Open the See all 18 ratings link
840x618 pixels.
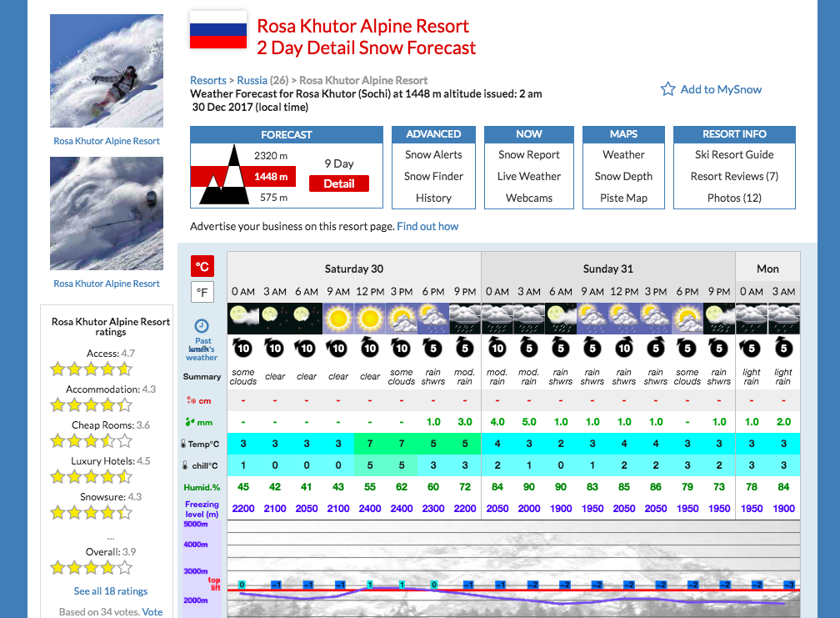coord(111,591)
